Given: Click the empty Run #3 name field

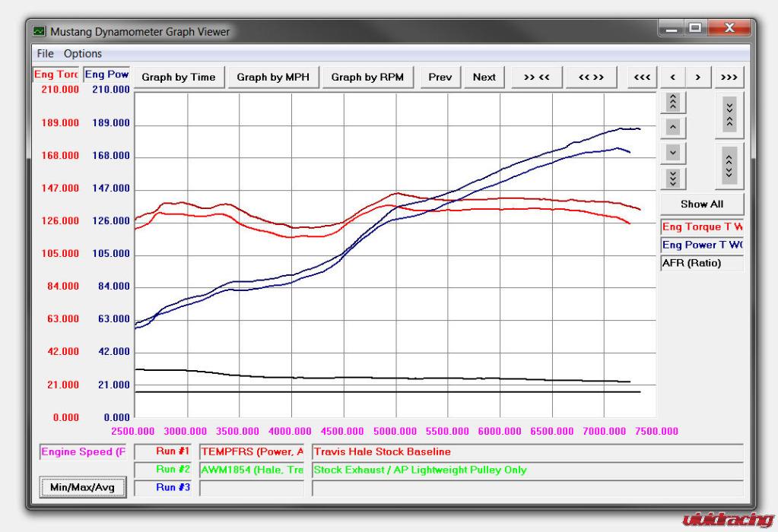Looking at the screenshot, I should coord(251,488).
